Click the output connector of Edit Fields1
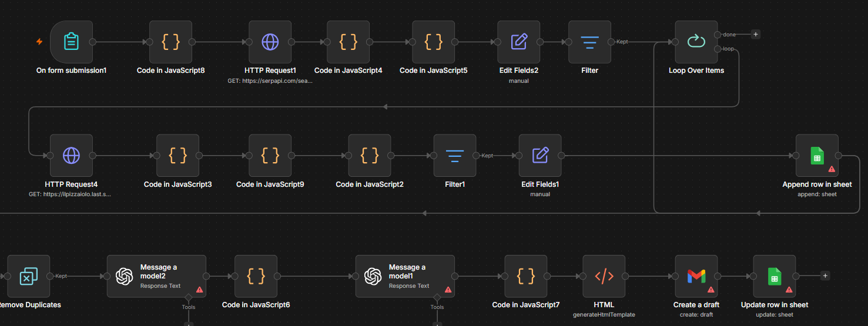This screenshot has width=868, height=326. (x=562, y=156)
